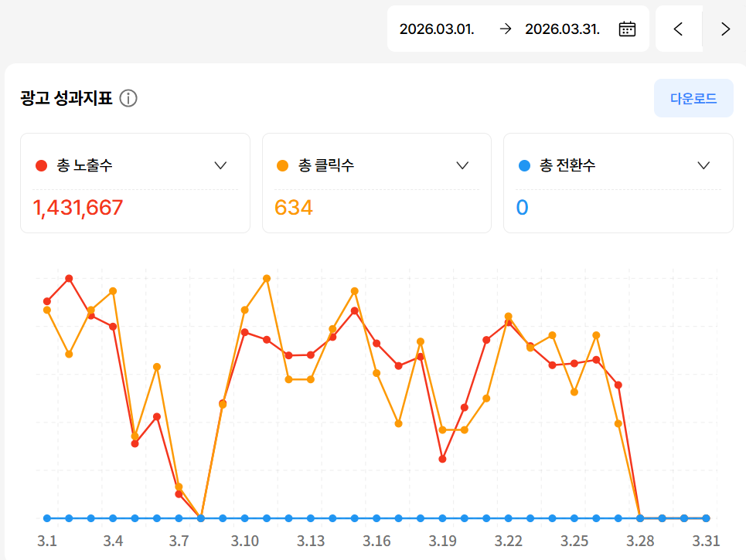
Task: Click blue data point on 3.31
Action: (x=706, y=518)
